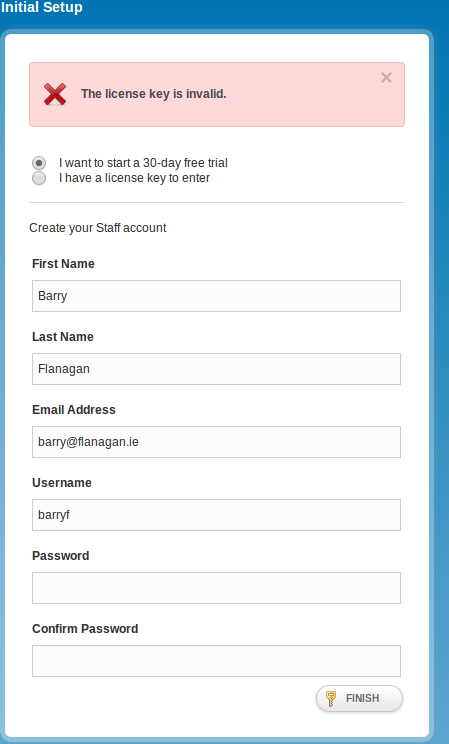Click the "I want to start a 30-day free trial" label
The height and width of the screenshot is (744, 449).
click(x=143, y=163)
